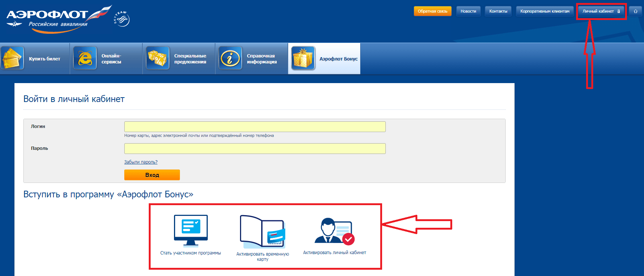This screenshot has width=644, height=276.
Task: Click the heading 'Войти в личный кабинет'
Action: click(74, 99)
